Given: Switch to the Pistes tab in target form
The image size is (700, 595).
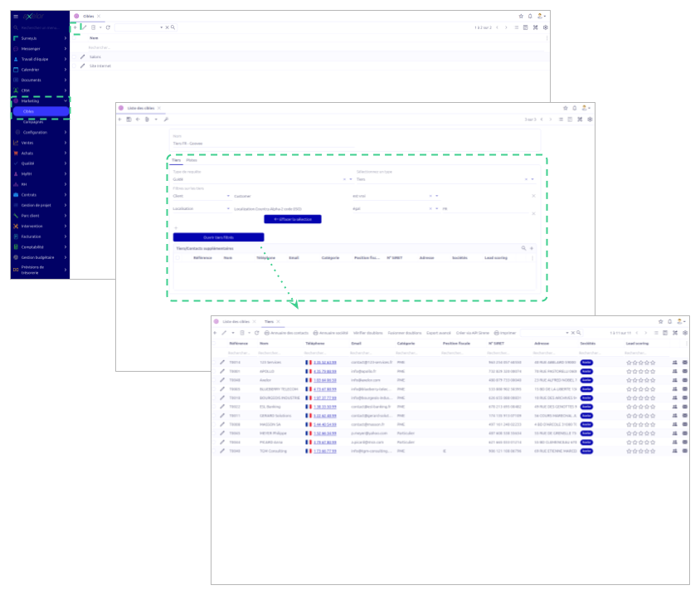Looking at the screenshot, I should tap(192, 160).
